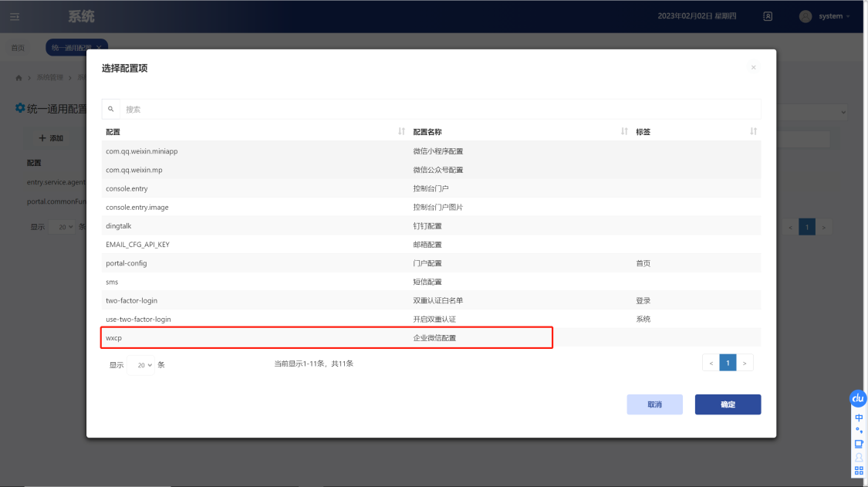868x487 pixels.
Task: Open the address book icon in header
Action: 768,16
